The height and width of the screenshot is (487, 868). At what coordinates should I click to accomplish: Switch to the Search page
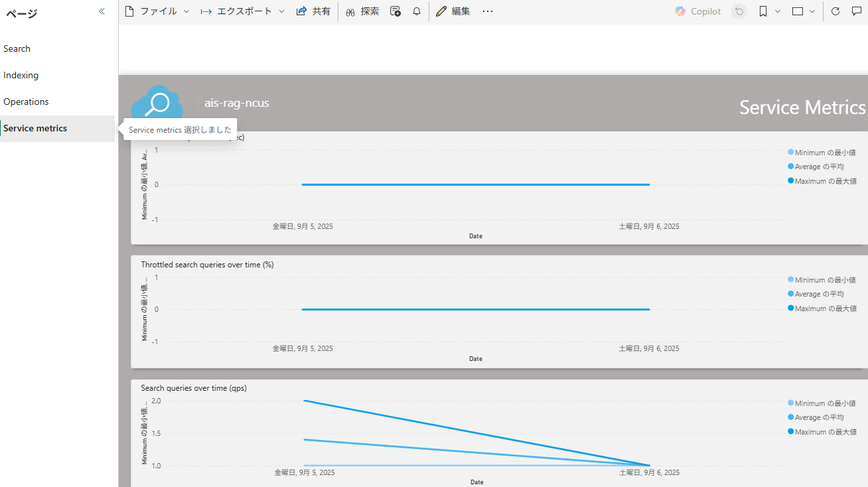[x=57, y=48]
